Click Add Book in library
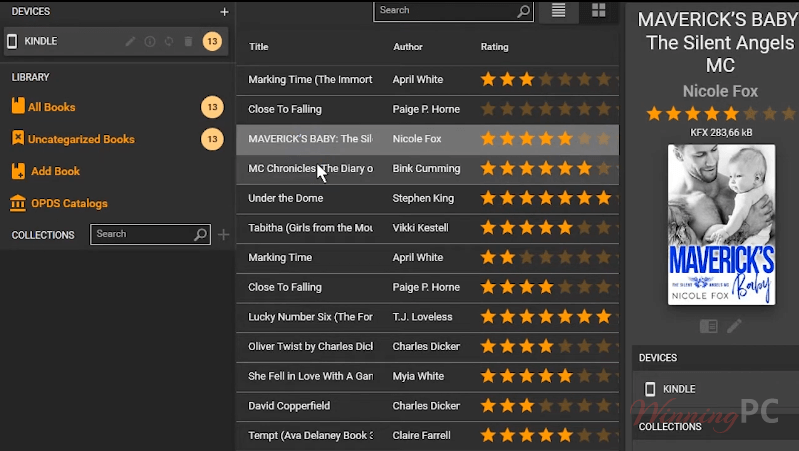The width and height of the screenshot is (799, 451). tap(55, 171)
